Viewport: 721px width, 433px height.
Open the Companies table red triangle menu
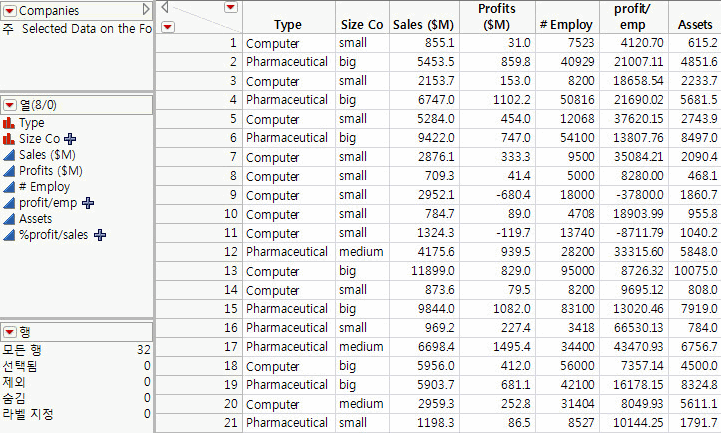tap(9, 9)
